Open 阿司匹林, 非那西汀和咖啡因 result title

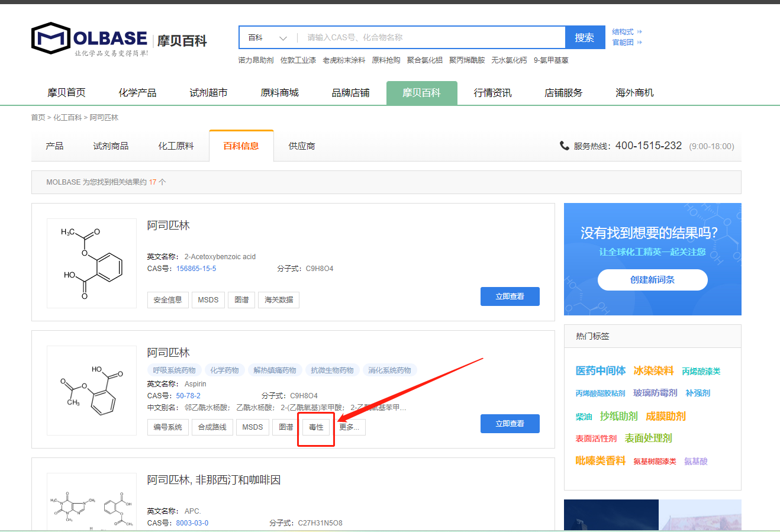[214, 480]
